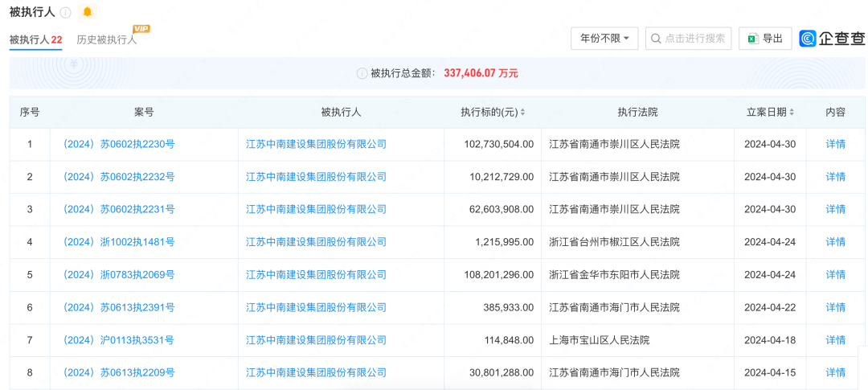The image size is (868, 390).
Task: Click the 点击进行搜索 search field
Action: click(689, 39)
